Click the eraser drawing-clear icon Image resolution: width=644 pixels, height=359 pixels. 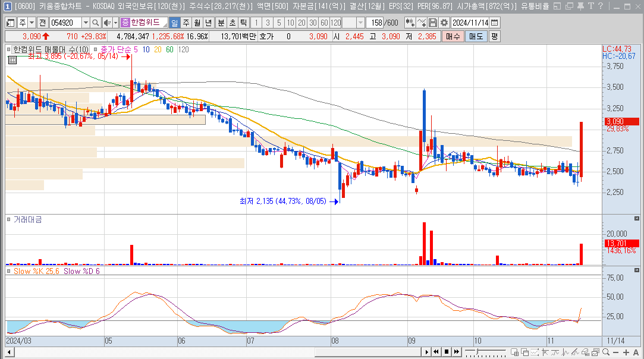point(585,352)
